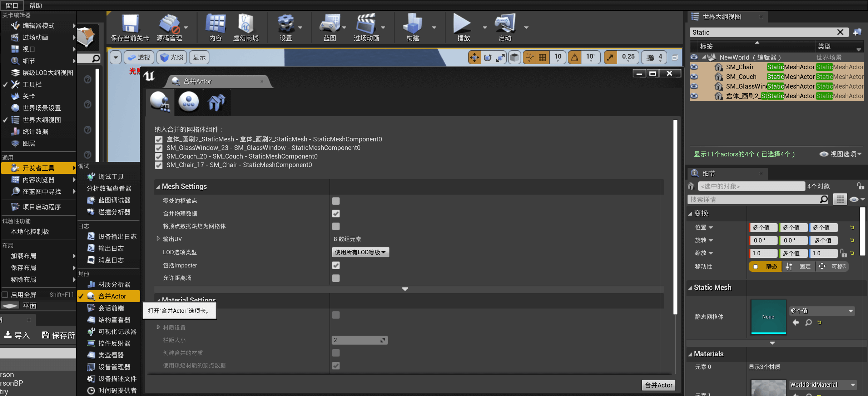Click the details property matrix grid icon

pos(840,199)
